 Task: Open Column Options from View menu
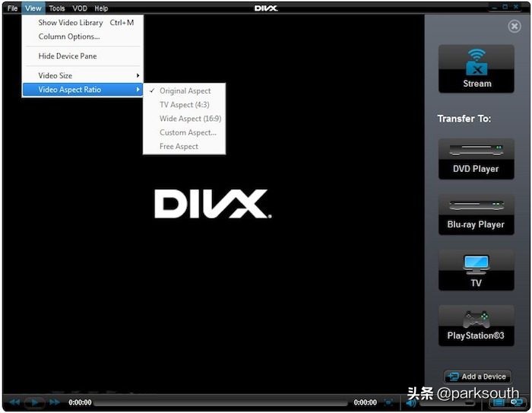click(x=83, y=37)
